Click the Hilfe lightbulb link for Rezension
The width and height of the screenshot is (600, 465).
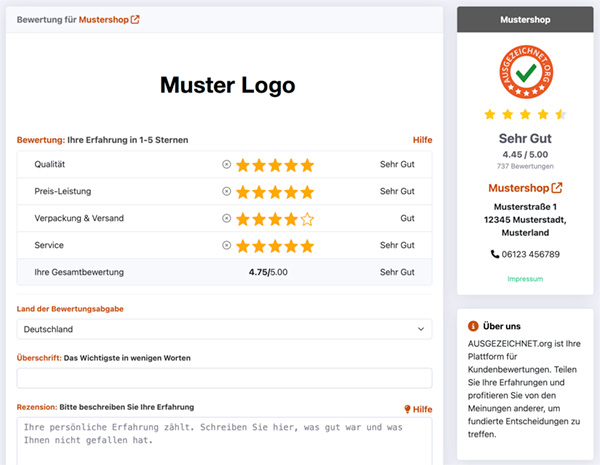[x=417, y=409]
